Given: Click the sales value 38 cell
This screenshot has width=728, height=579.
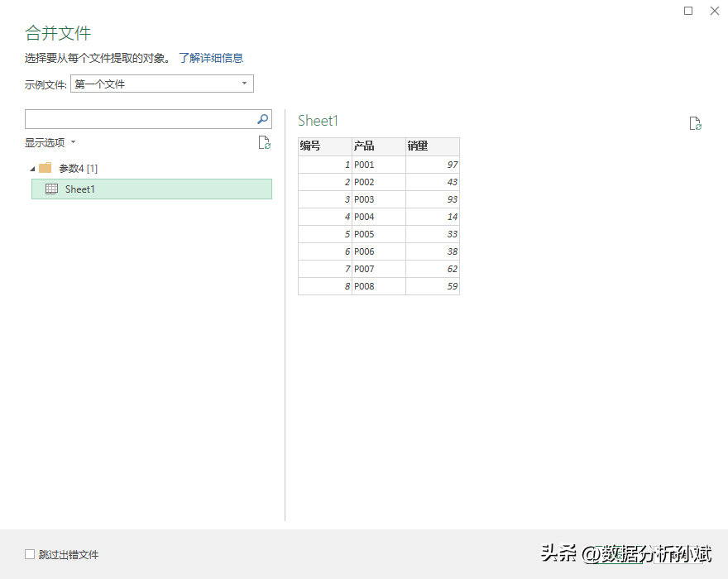Looking at the screenshot, I should [433, 251].
